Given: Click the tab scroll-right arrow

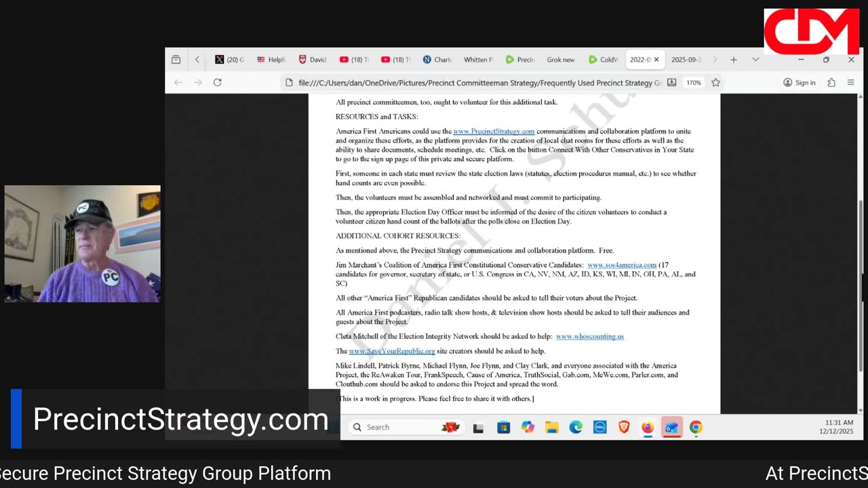Looking at the screenshot, I should (x=715, y=60).
